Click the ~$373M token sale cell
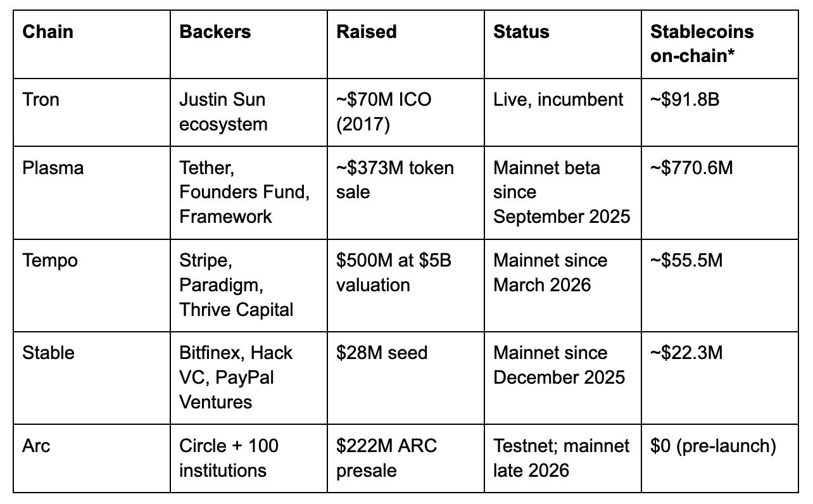813x504 pixels. pos(406,192)
